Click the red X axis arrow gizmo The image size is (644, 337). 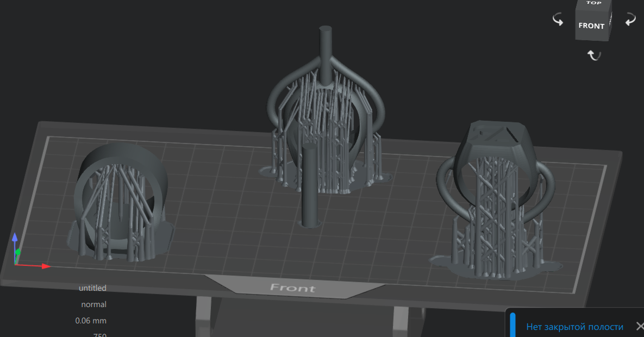[45, 266]
